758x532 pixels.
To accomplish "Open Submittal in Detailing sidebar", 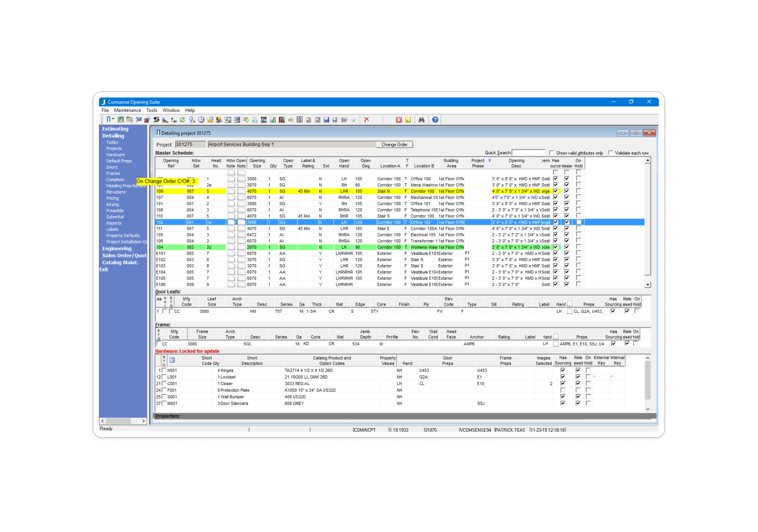I will click(115, 217).
